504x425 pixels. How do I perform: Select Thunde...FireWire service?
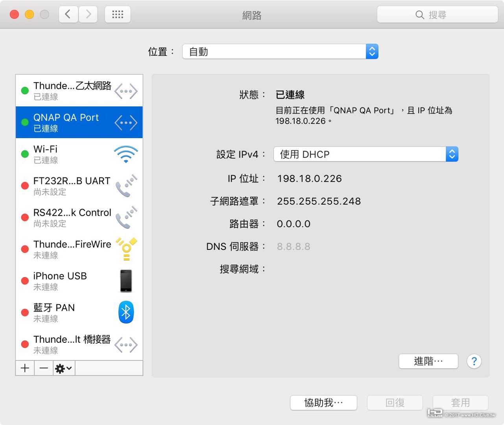pyautogui.click(x=79, y=249)
